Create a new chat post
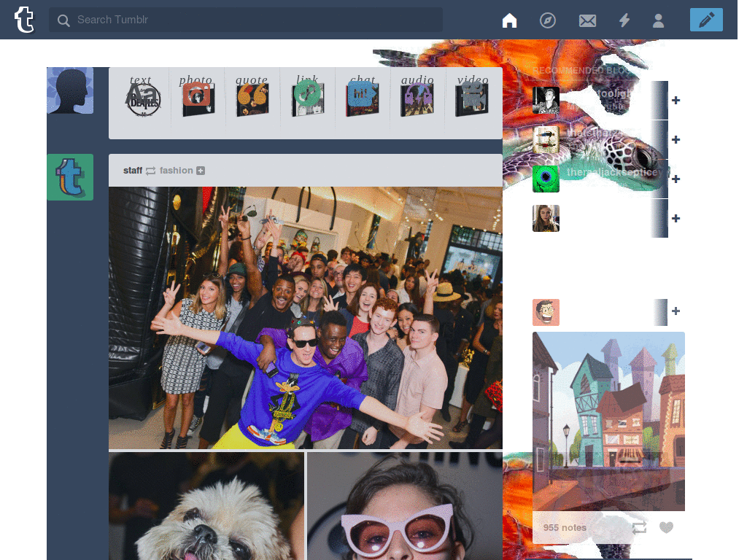 pos(363,97)
